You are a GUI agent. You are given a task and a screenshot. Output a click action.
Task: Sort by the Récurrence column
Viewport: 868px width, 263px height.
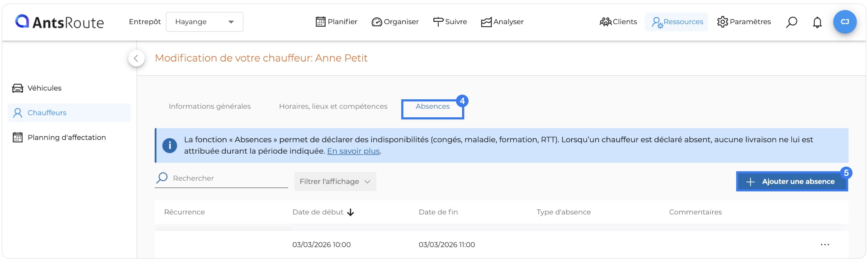(184, 212)
